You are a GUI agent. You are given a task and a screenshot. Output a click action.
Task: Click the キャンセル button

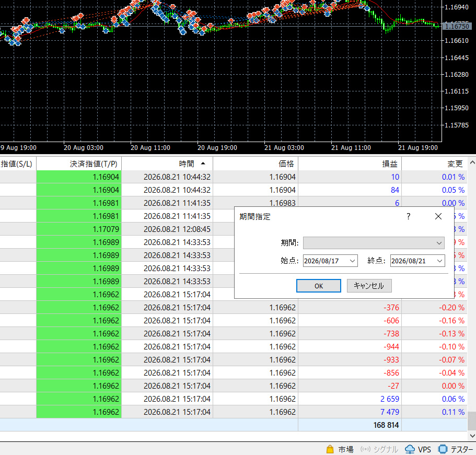[369, 286]
